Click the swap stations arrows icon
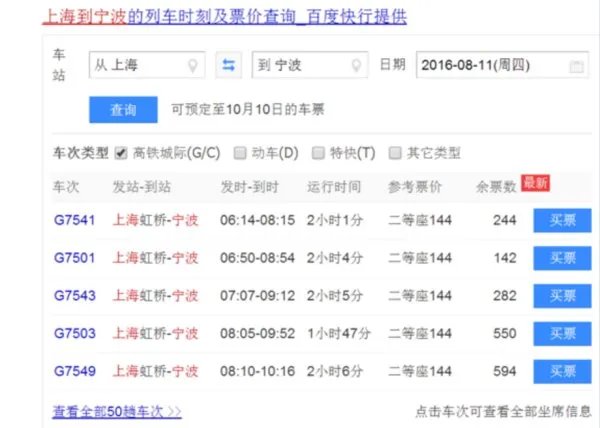Image resolution: width=600 pixels, height=428 pixels. pos(228,65)
